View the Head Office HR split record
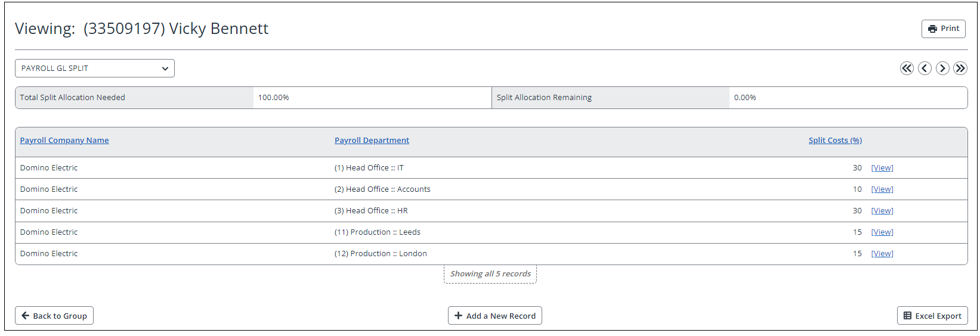The width and height of the screenshot is (980, 336). coord(882,211)
